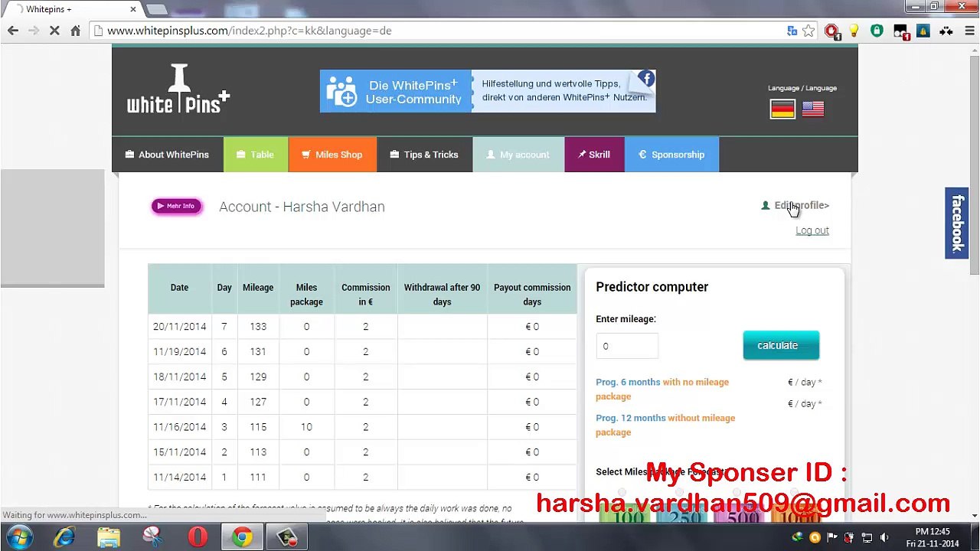Open Windows Explorer from taskbar

coord(109,537)
